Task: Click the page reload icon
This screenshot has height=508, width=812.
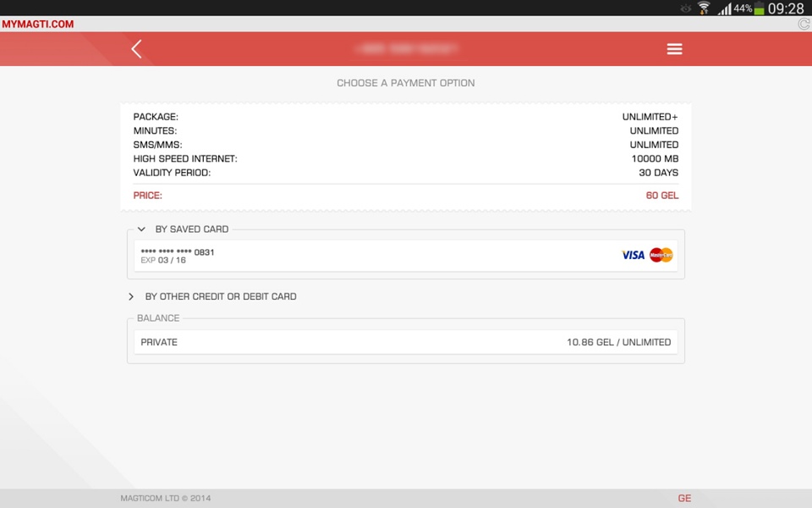Action: point(804,24)
